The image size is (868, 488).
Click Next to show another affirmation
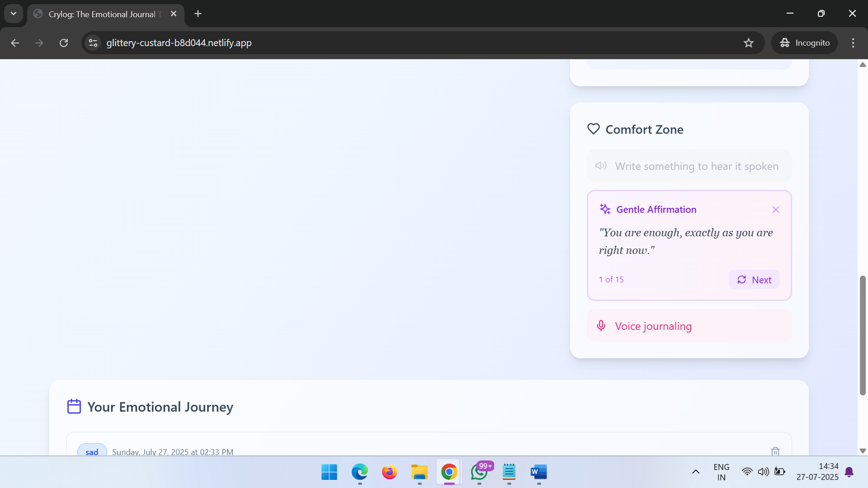point(754,280)
